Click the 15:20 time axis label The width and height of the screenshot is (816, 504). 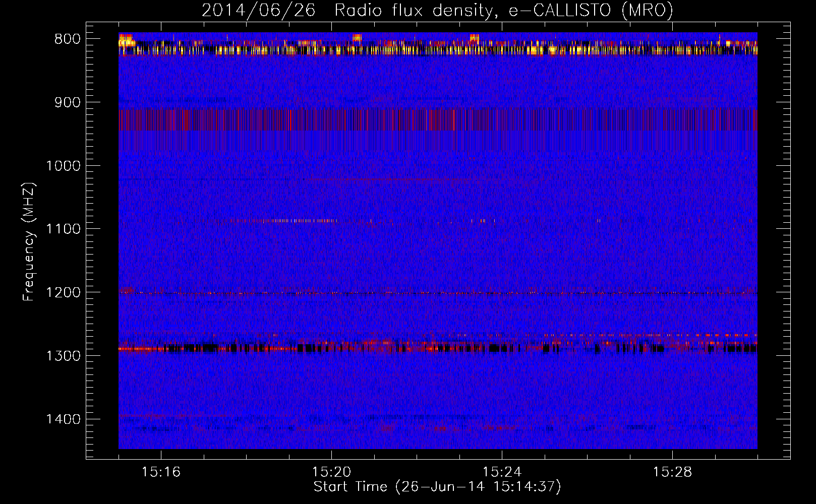331,472
